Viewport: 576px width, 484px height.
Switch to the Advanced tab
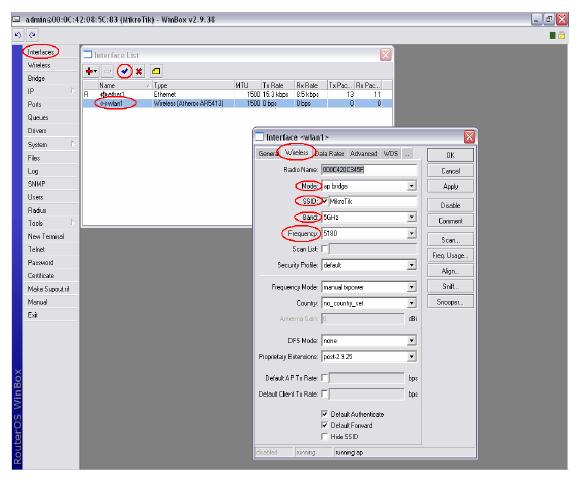364,153
